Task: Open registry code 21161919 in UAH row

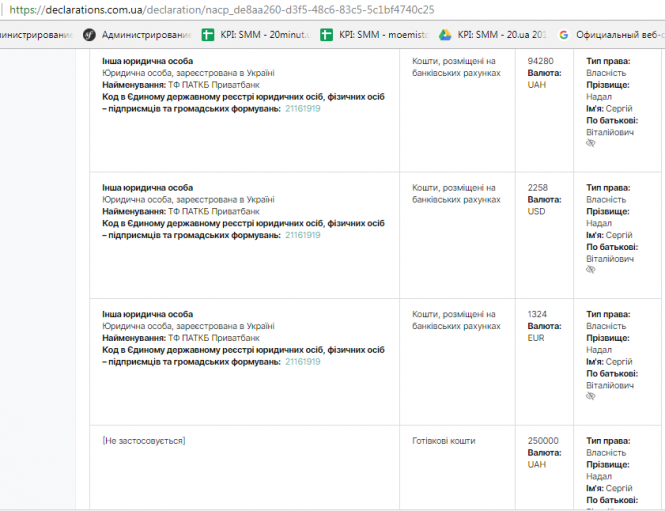Action: (303, 109)
